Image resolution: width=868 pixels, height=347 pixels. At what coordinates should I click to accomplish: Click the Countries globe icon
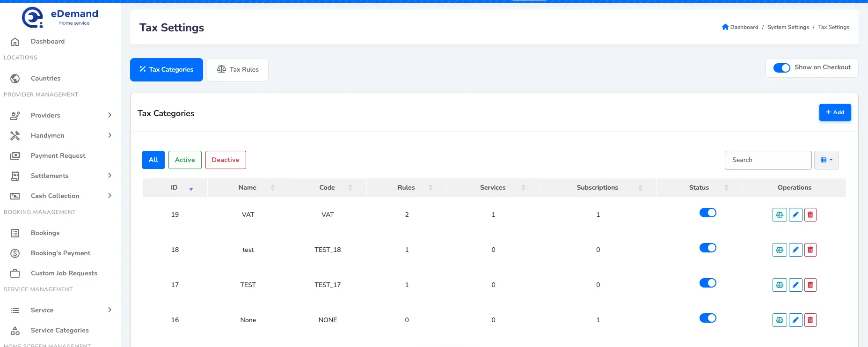click(15, 79)
